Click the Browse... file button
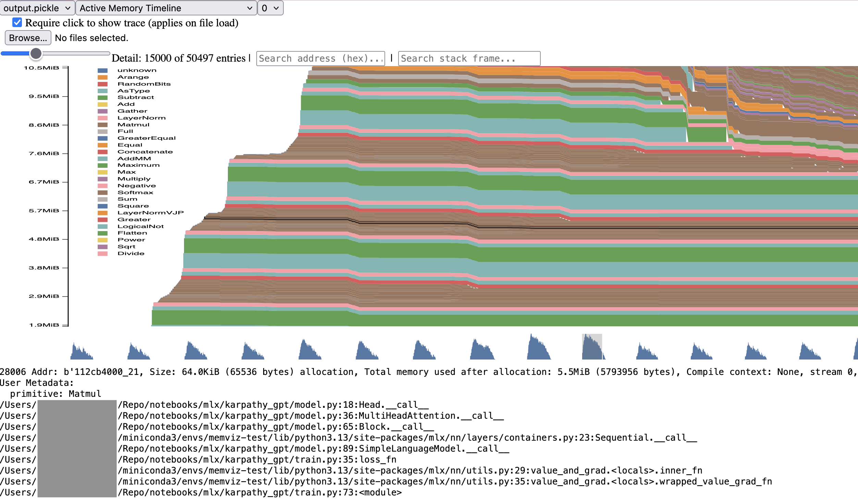 (28, 38)
